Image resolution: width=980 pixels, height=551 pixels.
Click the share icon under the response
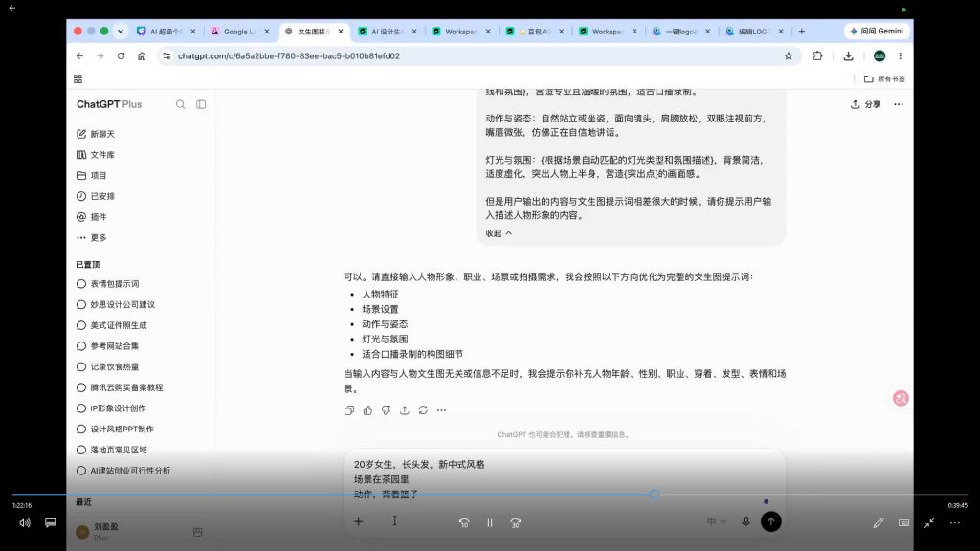click(x=405, y=410)
